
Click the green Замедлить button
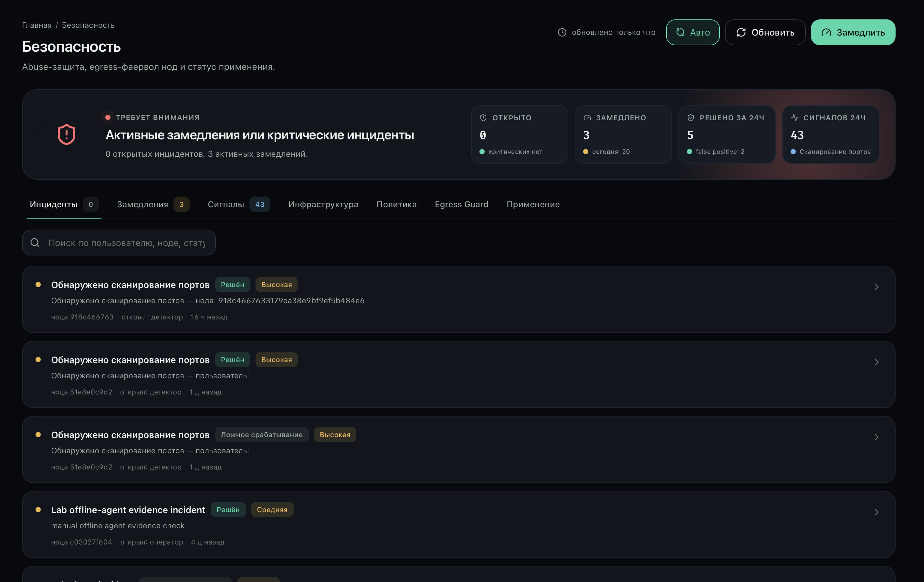(x=853, y=32)
